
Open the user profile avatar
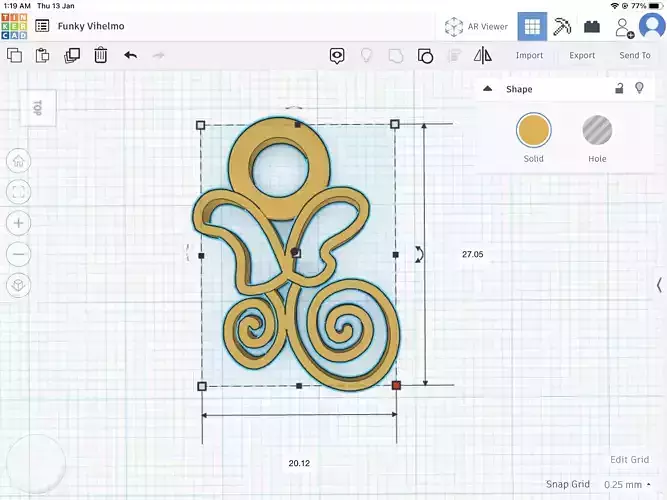click(652, 26)
